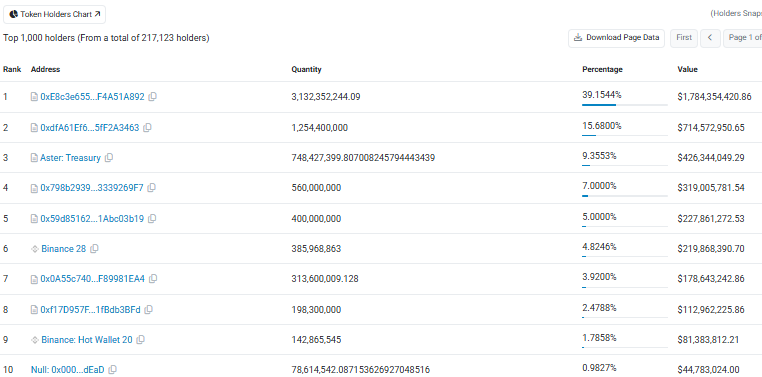Screen dimensions: 762x377
Task: Click contract icon beside 0x0A55c740...F89981EA4
Action: point(34,279)
